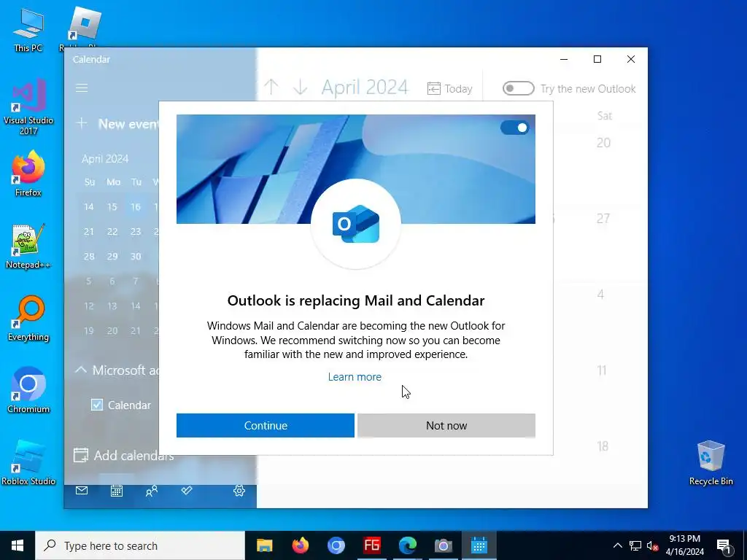Click the muted volume tray icon

(x=653, y=545)
